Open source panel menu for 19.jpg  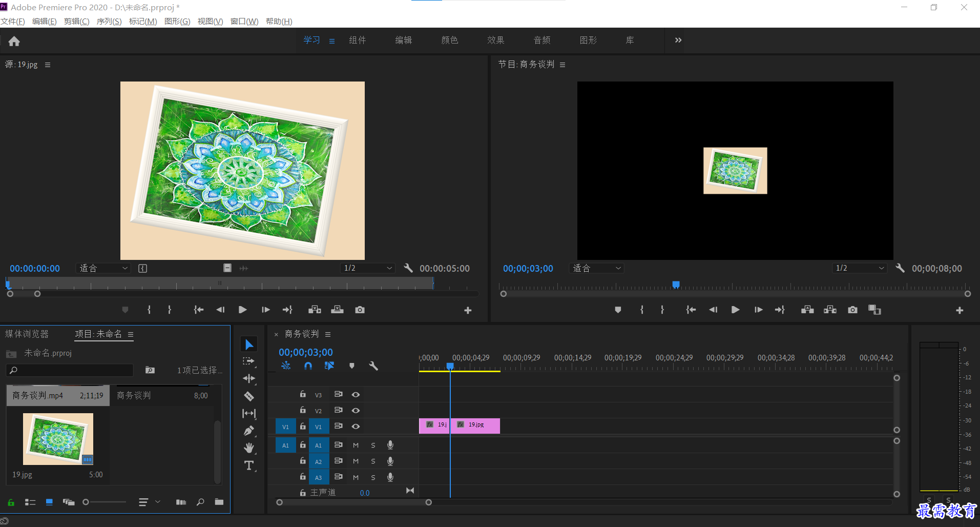48,65
